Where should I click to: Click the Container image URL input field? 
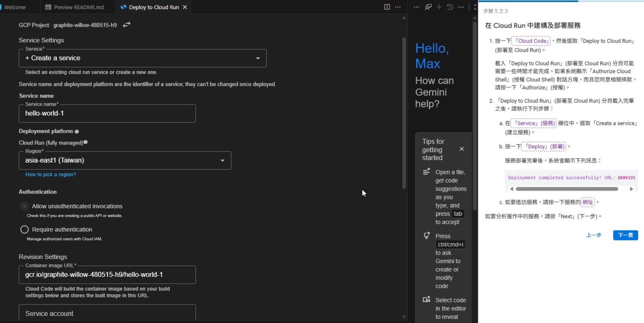tap(107, 275)
